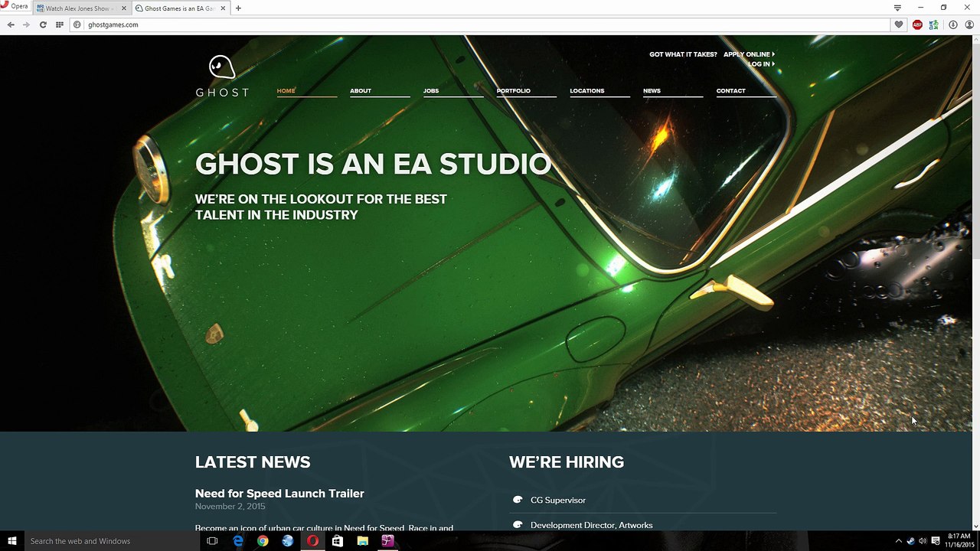Click the November 2, 2015 date text

230,507
